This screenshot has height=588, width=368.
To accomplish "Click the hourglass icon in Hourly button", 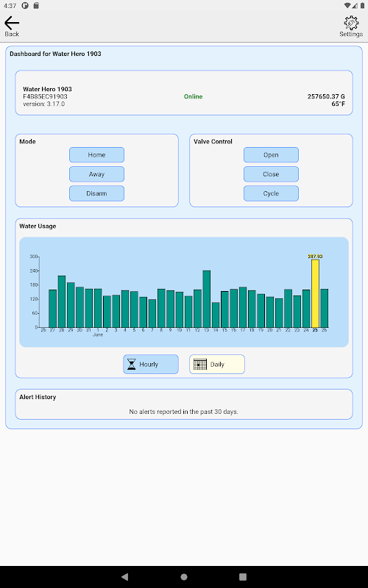I will pyautogui.click(x=132, y=364).
